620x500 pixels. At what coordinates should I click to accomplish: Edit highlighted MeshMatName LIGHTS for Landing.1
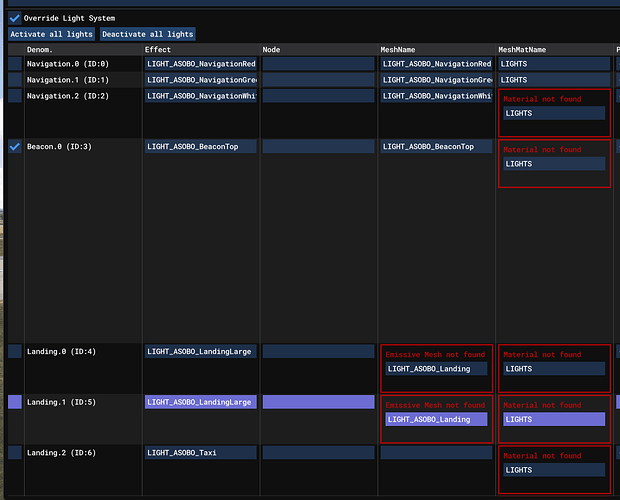[554, 419]
